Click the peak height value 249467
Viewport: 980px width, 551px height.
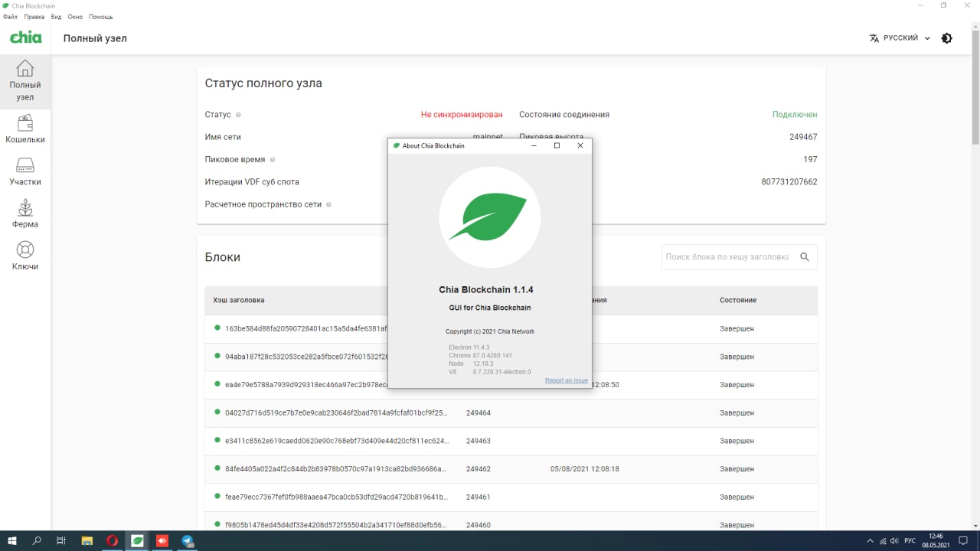803,137
